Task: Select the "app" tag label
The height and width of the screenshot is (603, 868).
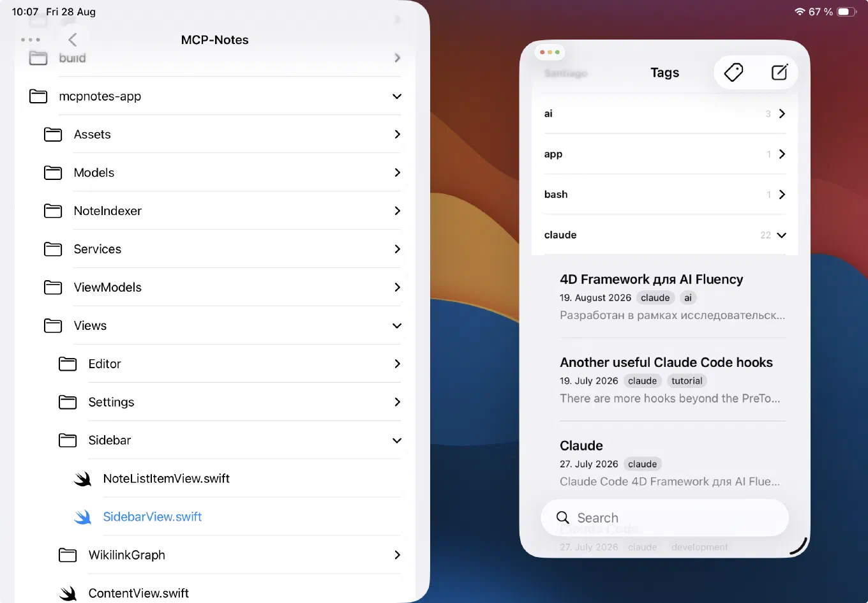Action: pyautogui.click(x=553, y=154)
